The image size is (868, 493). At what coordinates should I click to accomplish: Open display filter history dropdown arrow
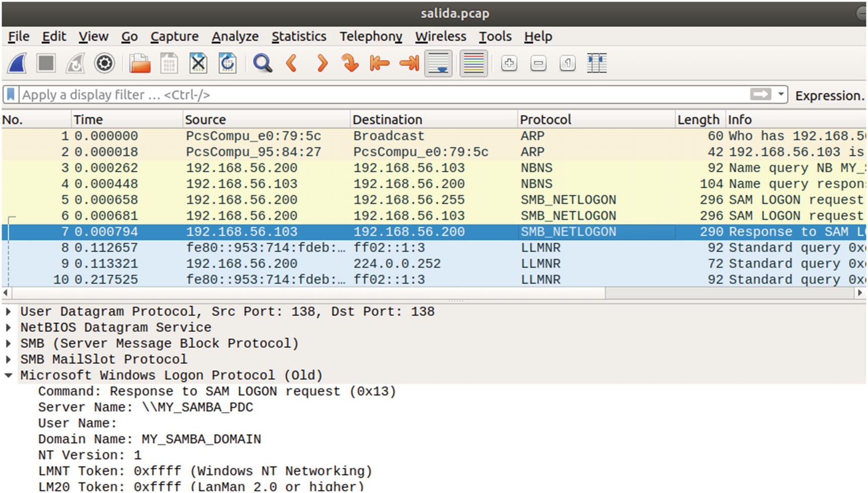pos(781,94)
